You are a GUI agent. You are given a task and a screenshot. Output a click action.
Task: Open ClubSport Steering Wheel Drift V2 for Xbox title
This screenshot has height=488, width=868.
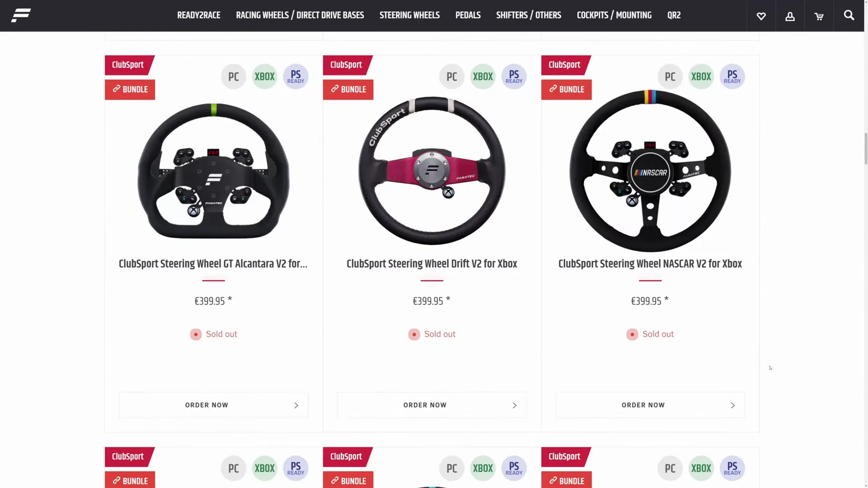pyautogui.click(x=432, y=264)
